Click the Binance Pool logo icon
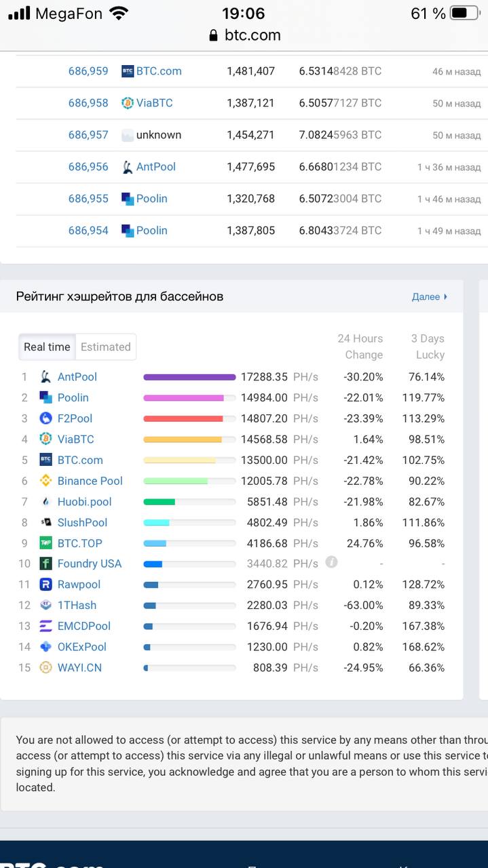 (45, 481)
